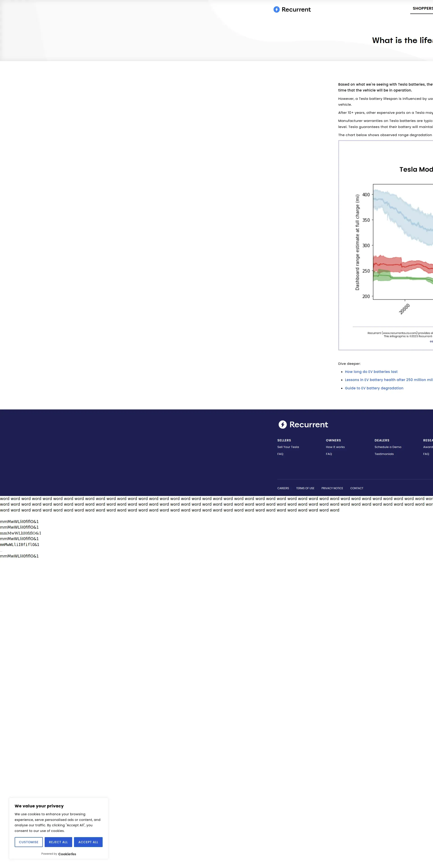The width and height of the screenshot is (433, 868).
Task: Open FAQ under the SELLERS footer column
Action: click(280, 454)
